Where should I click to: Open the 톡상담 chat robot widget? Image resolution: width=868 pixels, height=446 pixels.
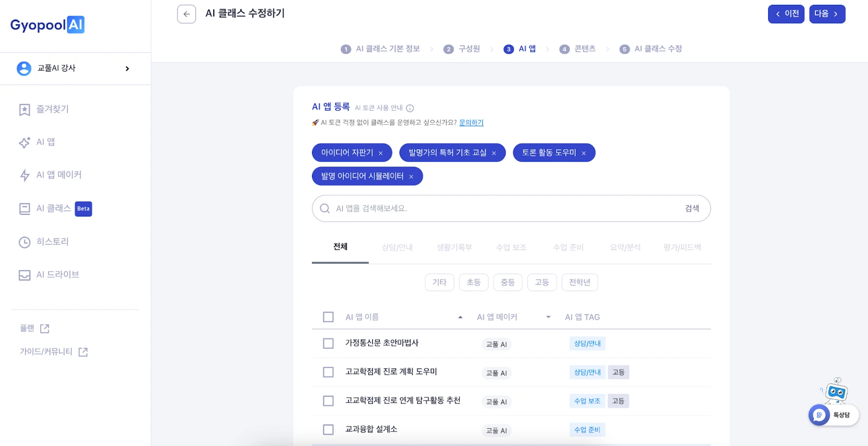[833, 415]
